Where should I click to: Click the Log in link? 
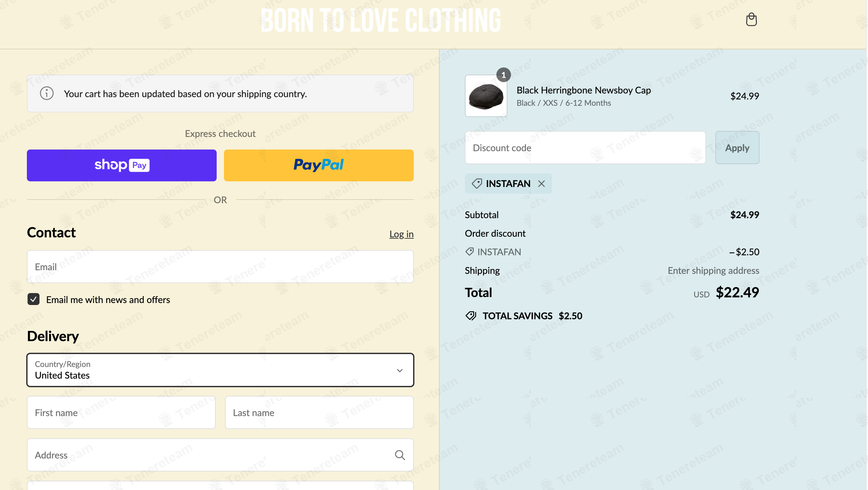(401, 234)
